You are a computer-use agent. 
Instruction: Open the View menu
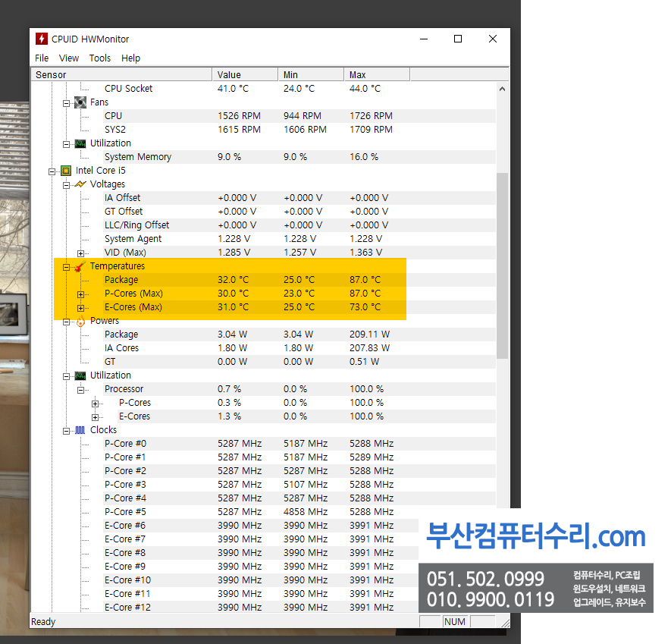[x=69, y=58]
